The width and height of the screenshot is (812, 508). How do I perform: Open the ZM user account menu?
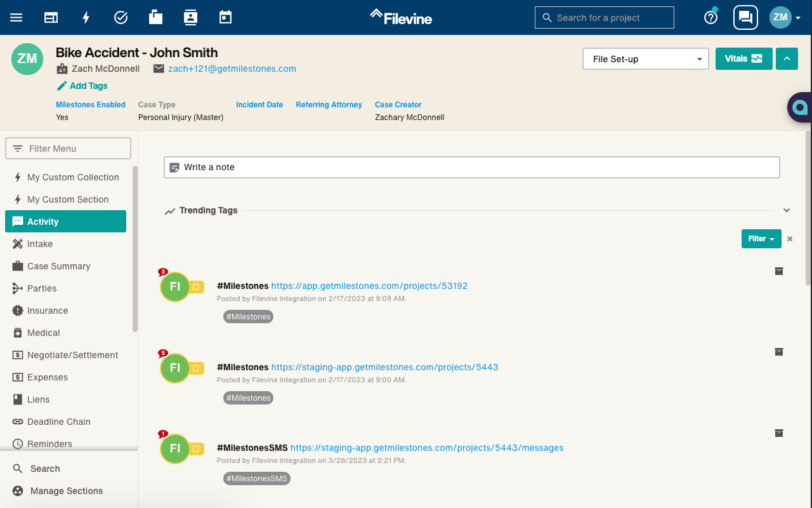(x=785, y=18)
